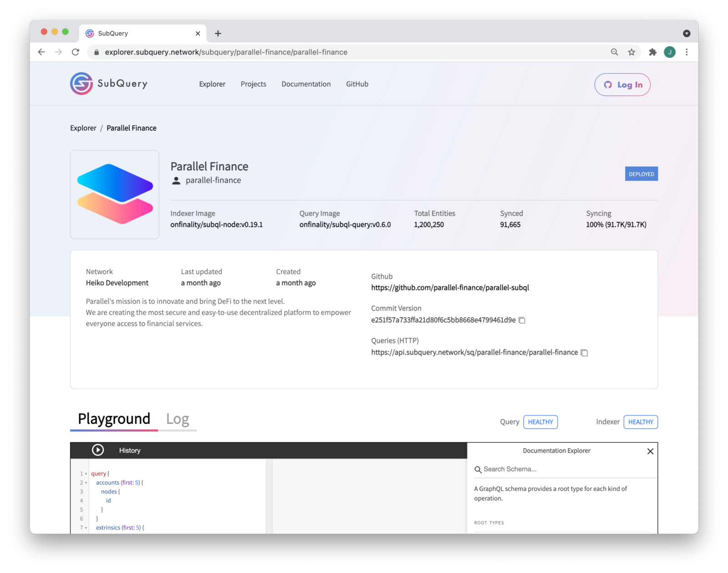Viewport: 728px width, 573px height.
Task: Click the Total Entities value 1,200,250
Action: pyautogui.click(x=429, y=224)
